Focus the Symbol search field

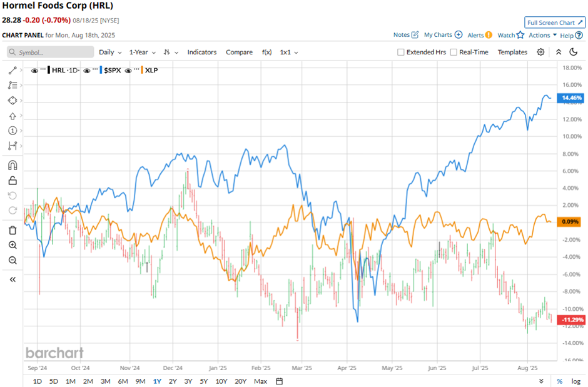[50, 52]
